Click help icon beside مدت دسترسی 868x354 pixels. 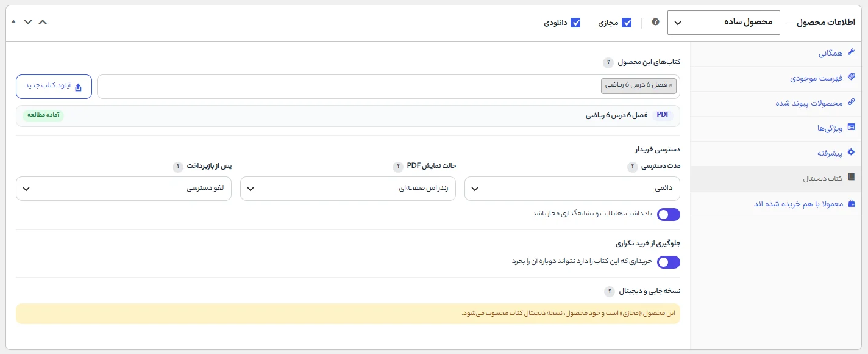[x=633, y=165]
